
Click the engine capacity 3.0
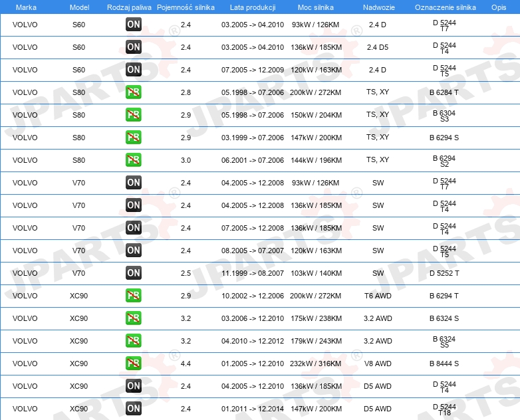pyautogui.click(x=186, y=160)
